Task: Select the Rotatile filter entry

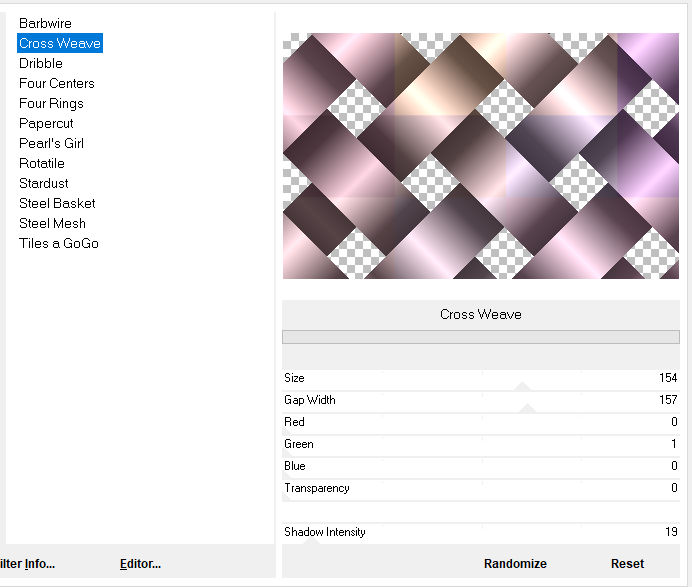Action: pyautogui.click(x=42, y=163)
